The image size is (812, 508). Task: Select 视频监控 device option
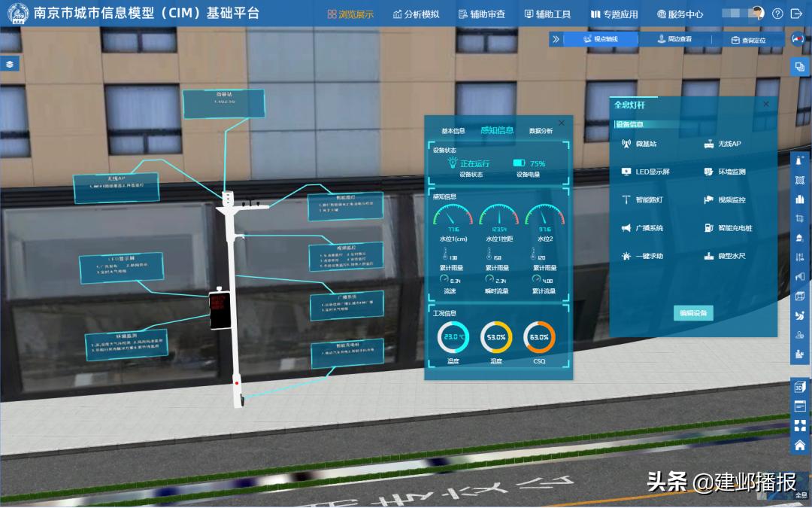click(725, 199)
